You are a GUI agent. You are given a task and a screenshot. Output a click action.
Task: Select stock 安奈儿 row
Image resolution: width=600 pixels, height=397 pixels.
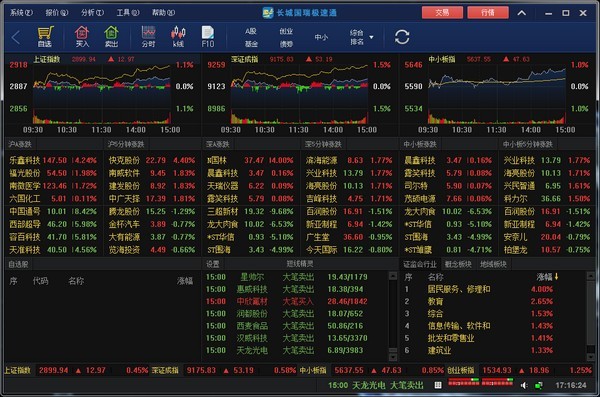tap(547, 237)
